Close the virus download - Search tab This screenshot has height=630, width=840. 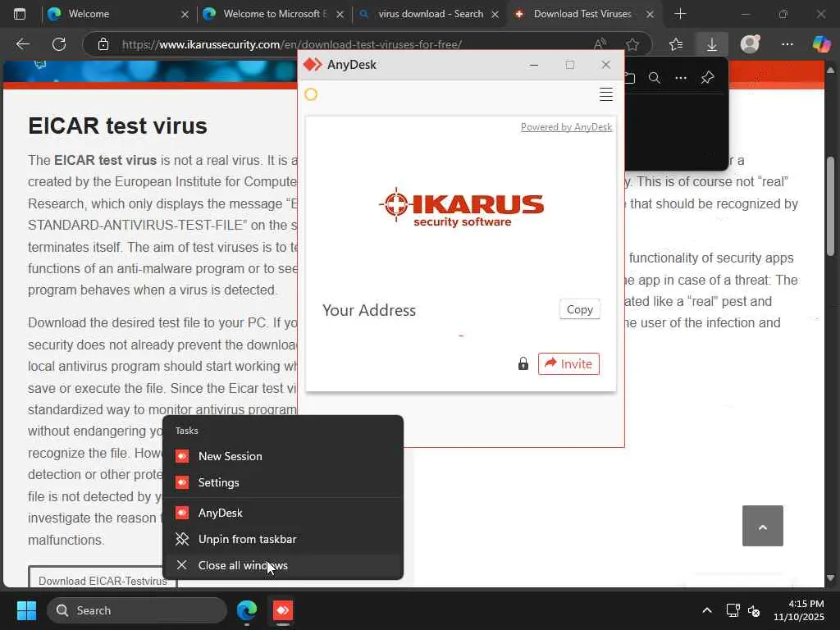coord(495,15)
